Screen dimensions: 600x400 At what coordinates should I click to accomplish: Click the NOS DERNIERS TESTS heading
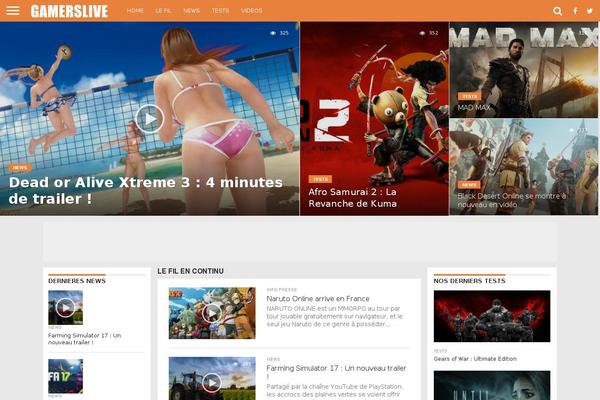[x=470, y=281]
